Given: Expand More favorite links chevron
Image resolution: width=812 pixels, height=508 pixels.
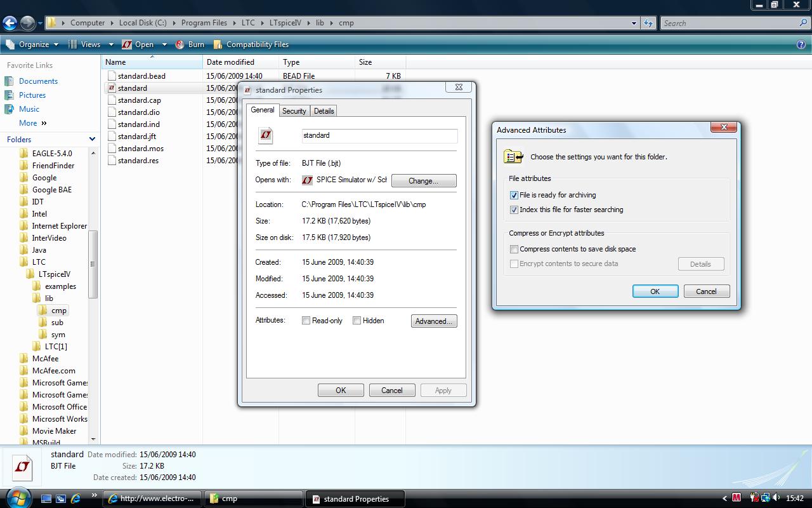Looking at the screenshot, I should click(44, 123).
